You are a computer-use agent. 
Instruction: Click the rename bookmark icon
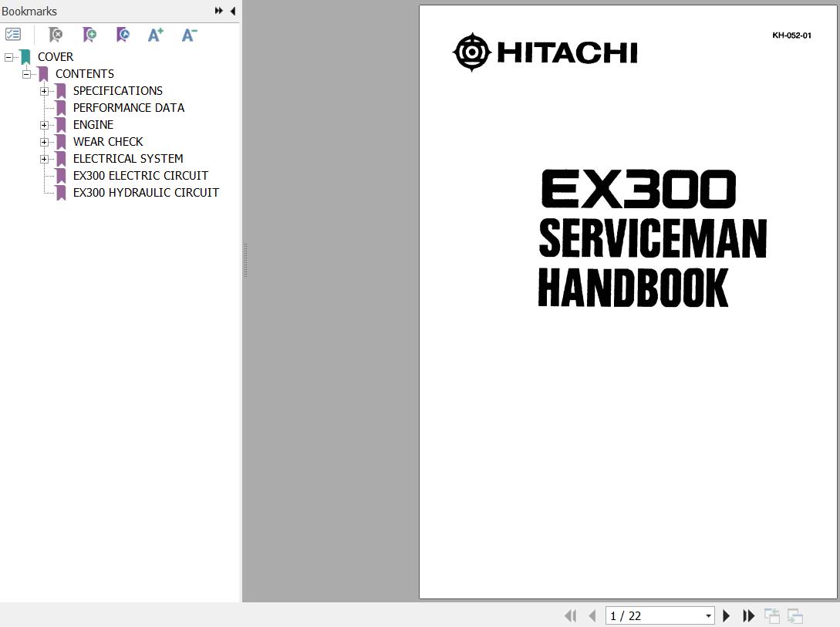point(123,35)
